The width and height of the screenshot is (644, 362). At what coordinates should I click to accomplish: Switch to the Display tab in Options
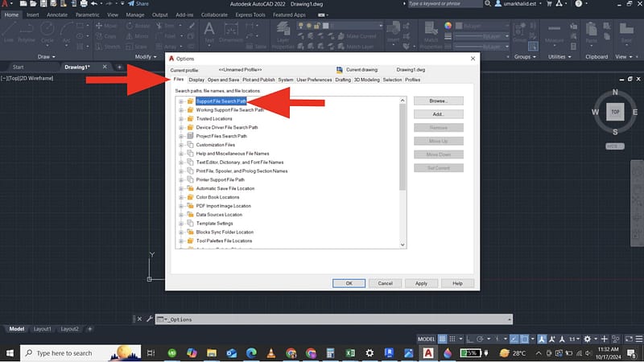click(196, 80)
